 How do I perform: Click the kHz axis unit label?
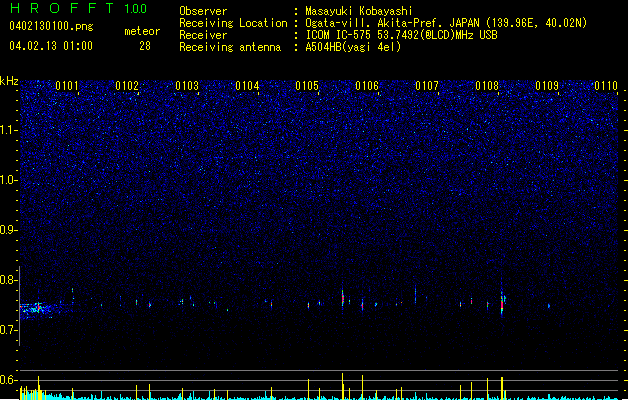[x=9, y=81]
